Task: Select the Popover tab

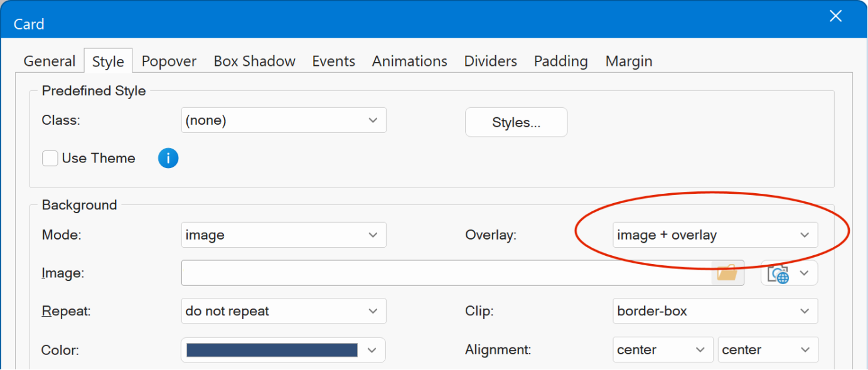Action: [169, 61]
